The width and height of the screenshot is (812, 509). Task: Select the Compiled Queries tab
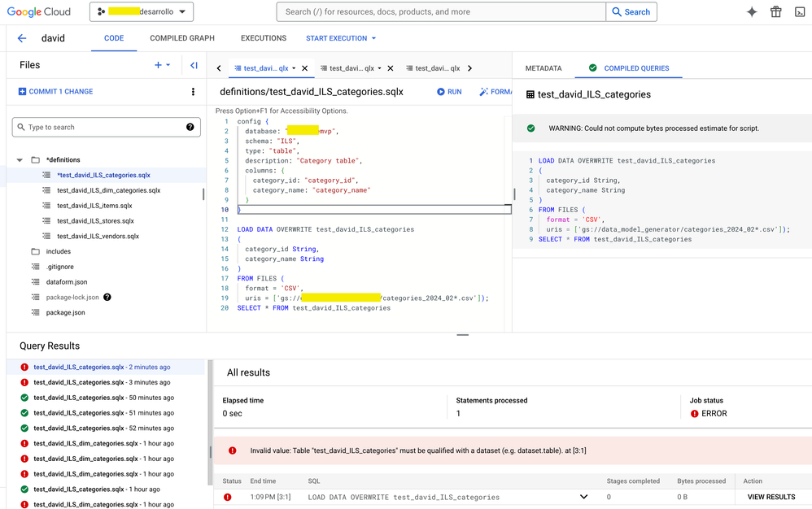click(x=629, y=68)
